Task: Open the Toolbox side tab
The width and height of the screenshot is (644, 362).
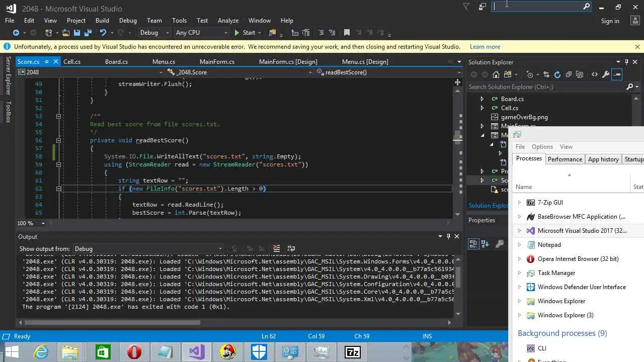Action: click(8, 112)
